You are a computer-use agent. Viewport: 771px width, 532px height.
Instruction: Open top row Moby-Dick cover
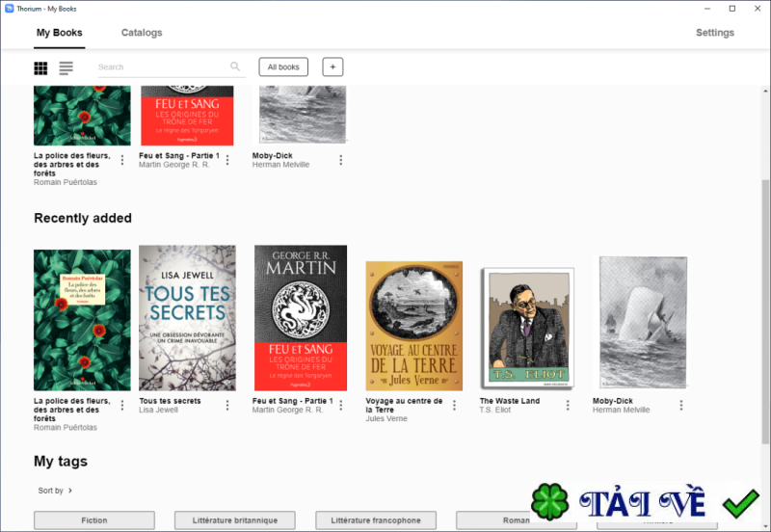(303, 115)
